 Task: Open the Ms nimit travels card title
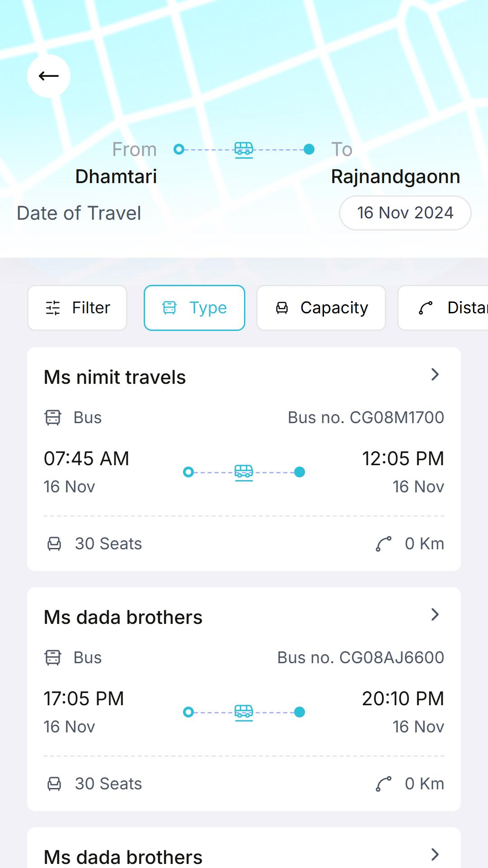tap(115, 377)
